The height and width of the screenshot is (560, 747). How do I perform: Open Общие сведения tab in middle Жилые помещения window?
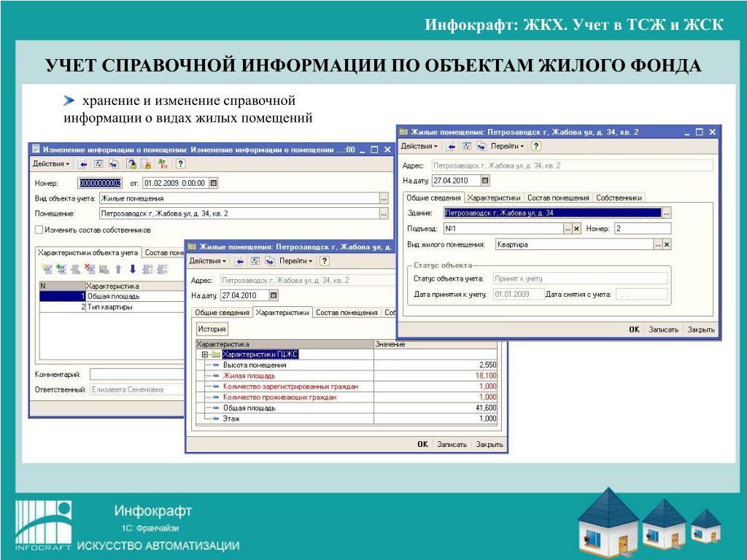pyautogui.click(x=222, y=313)
